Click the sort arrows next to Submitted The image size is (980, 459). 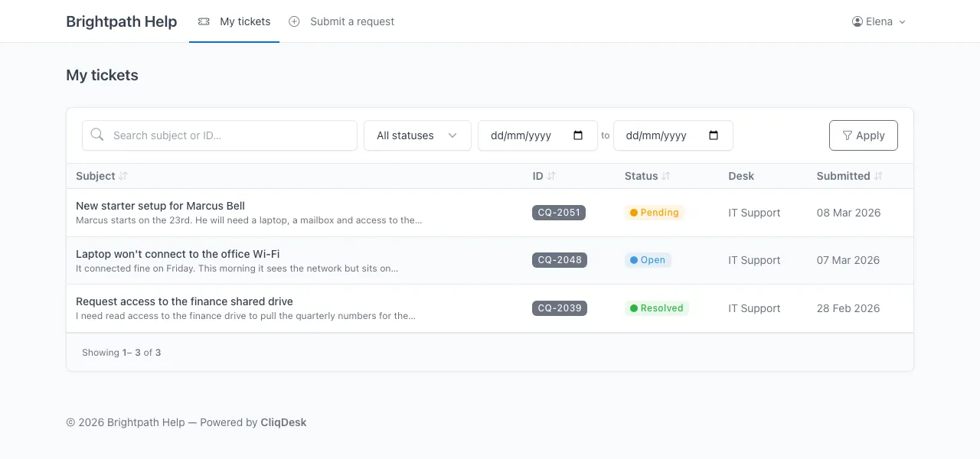point(878,176)
